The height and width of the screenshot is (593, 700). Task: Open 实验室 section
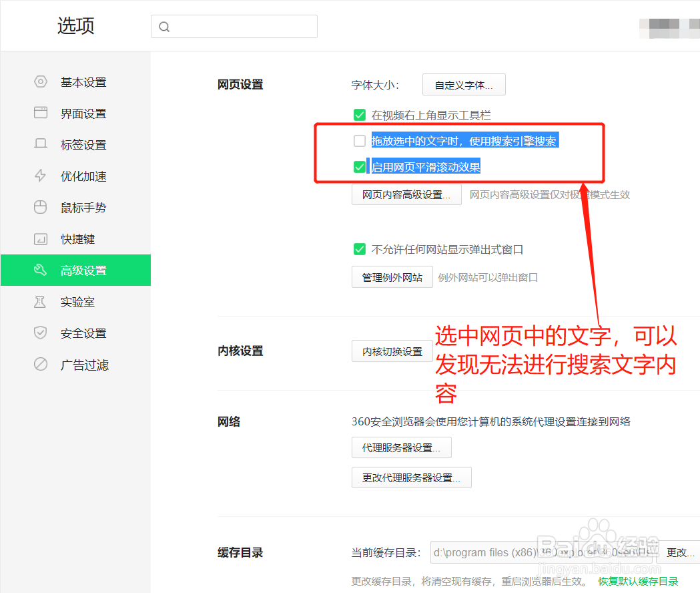coord(76,302)
